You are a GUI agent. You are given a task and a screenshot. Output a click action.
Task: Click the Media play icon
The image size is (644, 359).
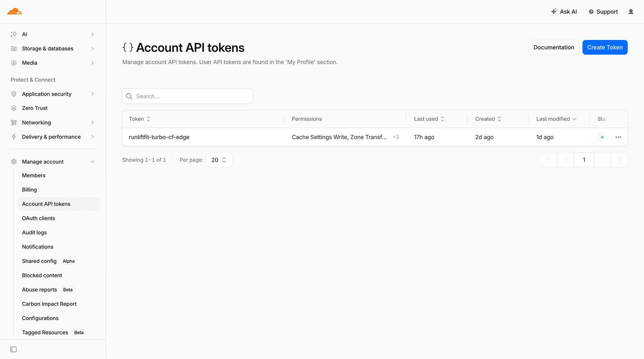click(x=14, y=63)
